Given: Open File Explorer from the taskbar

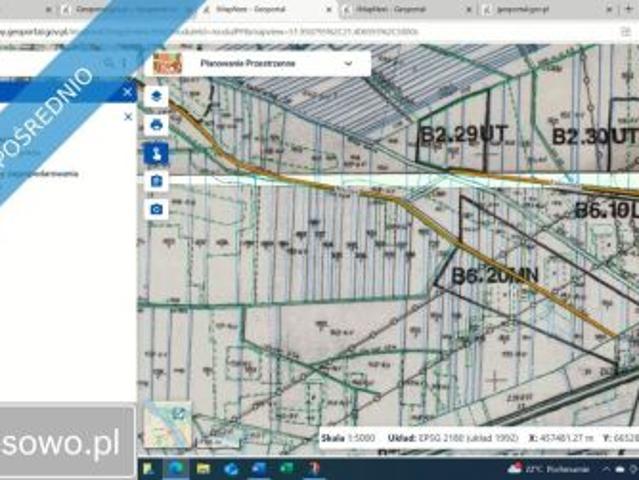Looking at the screenshot, I should click(203, 468).
